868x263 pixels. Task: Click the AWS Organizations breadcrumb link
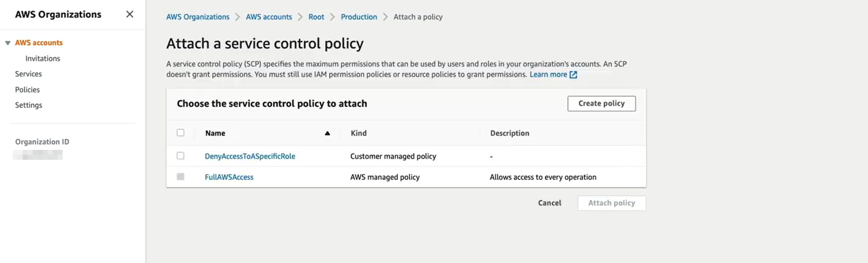click(198, 17)
